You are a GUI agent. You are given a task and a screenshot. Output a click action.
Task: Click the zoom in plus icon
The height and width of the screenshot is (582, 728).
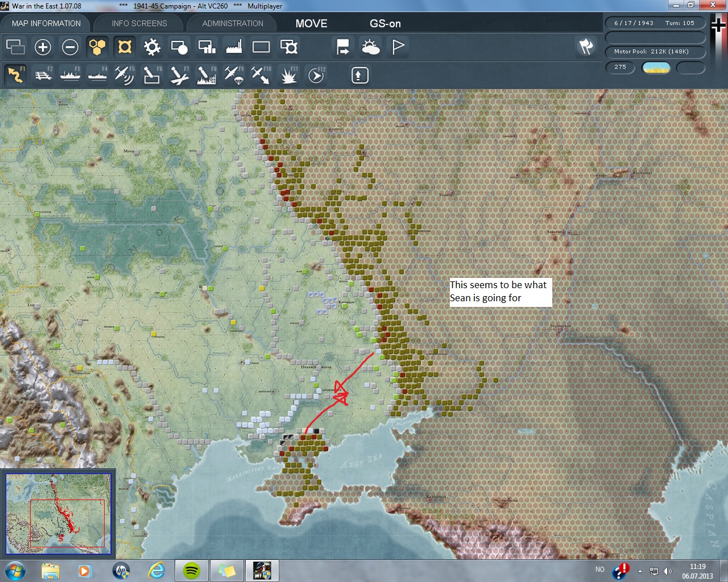tap(43, 47)
